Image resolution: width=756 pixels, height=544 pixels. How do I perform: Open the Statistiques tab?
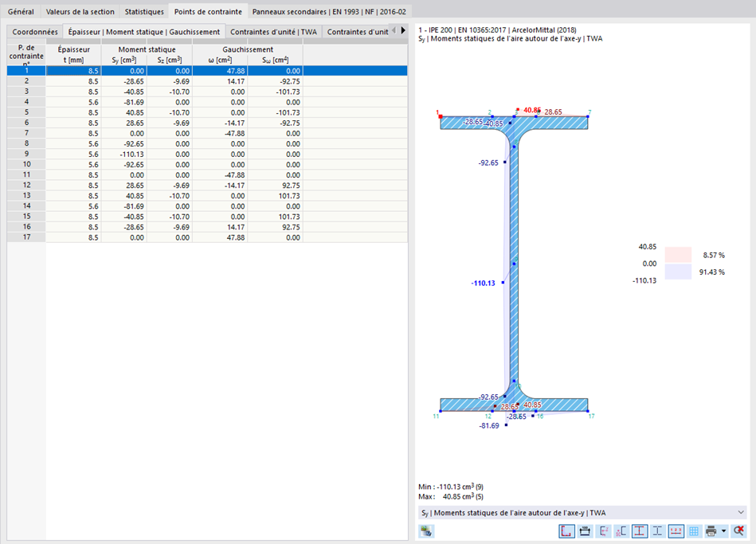144,12
